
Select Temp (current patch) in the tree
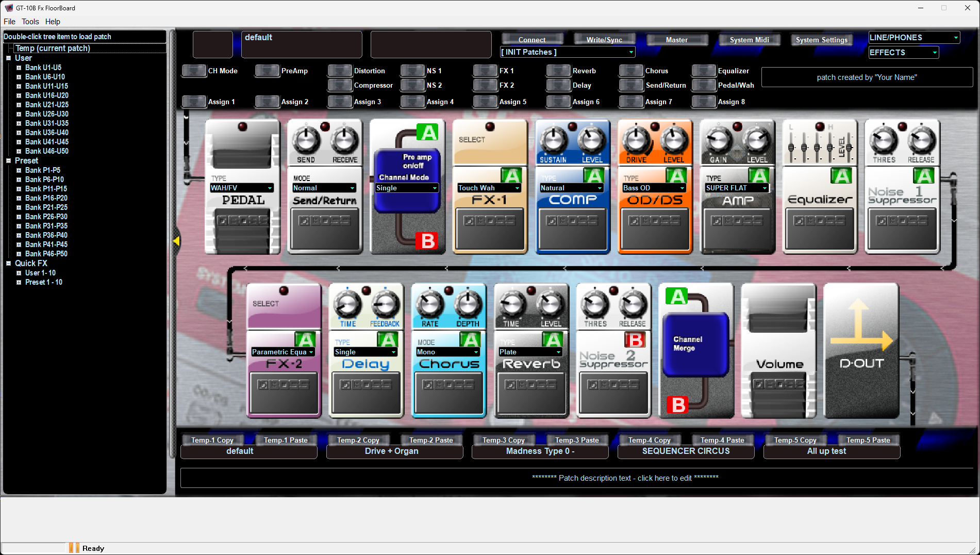[53, 48]
